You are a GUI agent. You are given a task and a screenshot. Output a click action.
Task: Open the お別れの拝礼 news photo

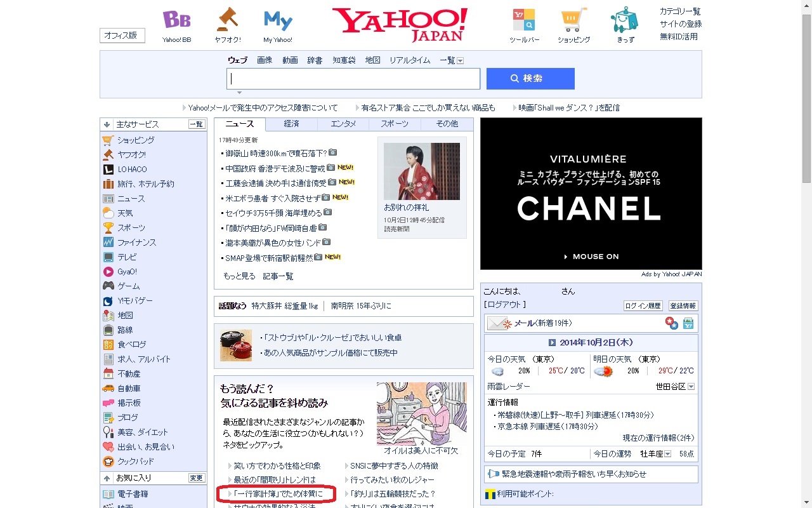pyautogui.click(x=421, y=171)
